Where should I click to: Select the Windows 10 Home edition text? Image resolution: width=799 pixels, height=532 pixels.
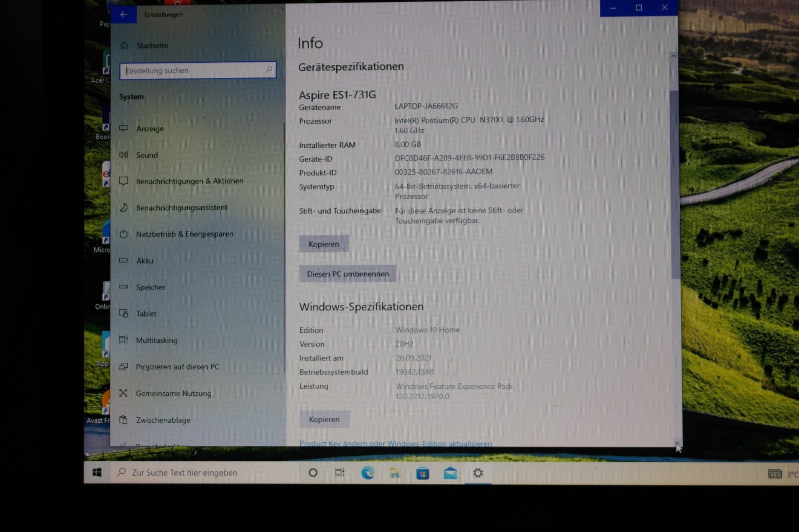click(x=427, y=330)
